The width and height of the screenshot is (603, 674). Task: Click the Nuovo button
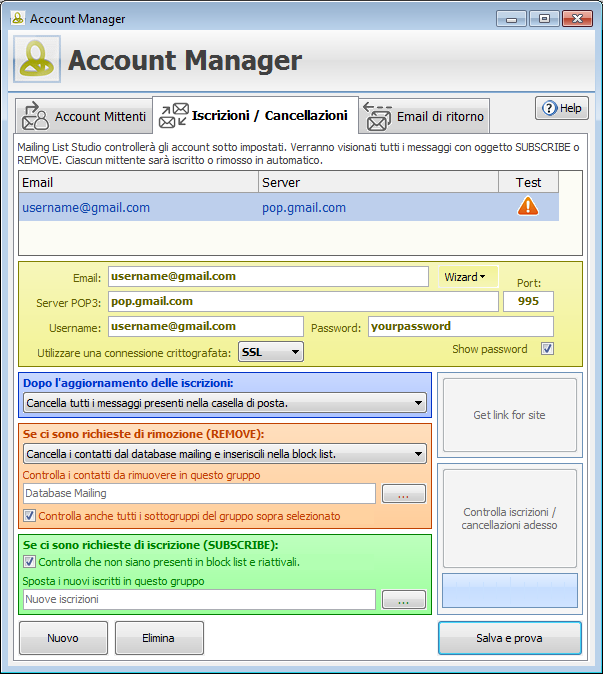pyautogui.click(x=63, y=637)
